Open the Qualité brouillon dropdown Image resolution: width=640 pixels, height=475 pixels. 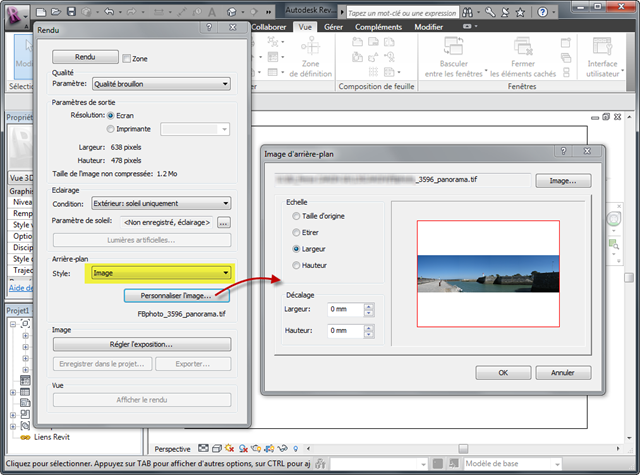161,84
